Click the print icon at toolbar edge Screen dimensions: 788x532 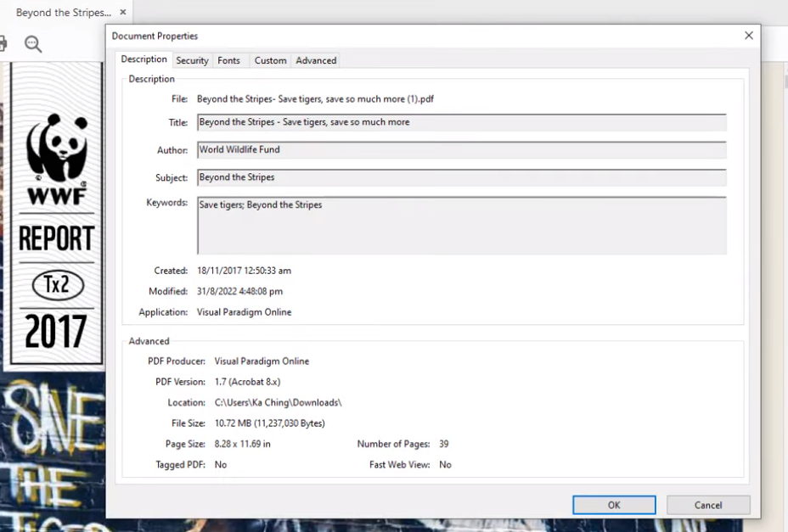(3, 44)
